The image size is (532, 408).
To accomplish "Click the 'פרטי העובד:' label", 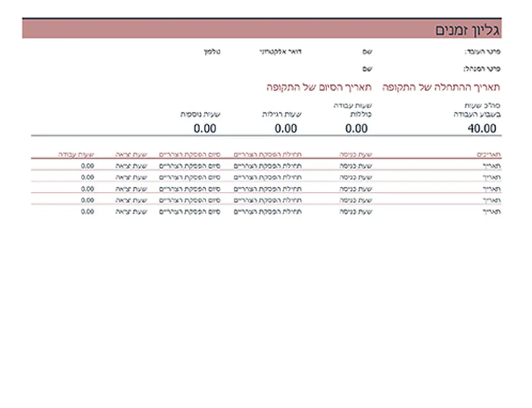I will coord(482,52).
